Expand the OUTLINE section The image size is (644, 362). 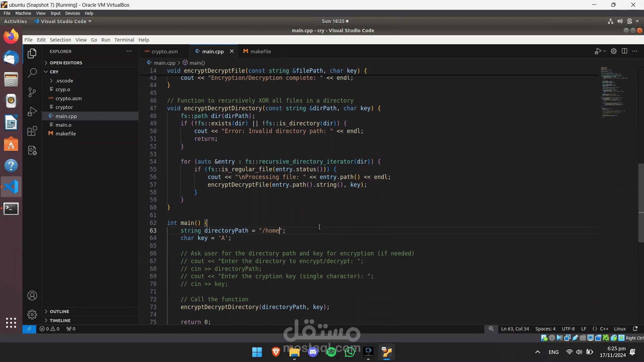(x=59, y=311)
